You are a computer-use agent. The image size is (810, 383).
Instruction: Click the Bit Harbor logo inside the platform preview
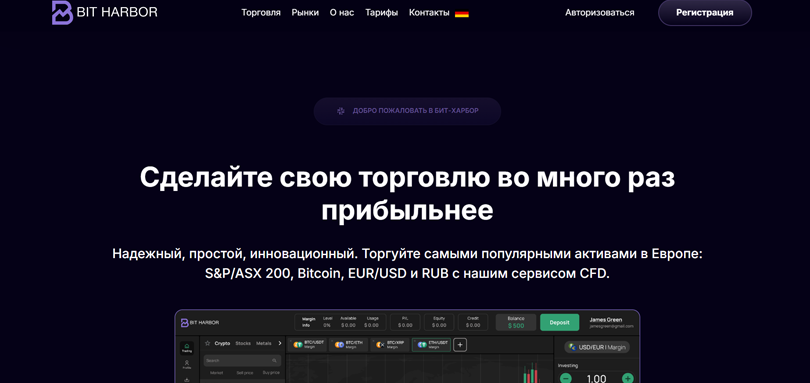[199, 323]
